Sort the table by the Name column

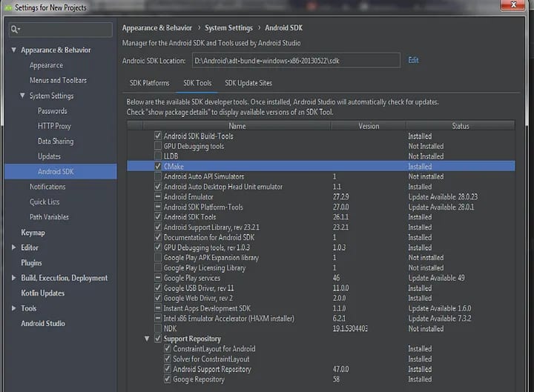click(x=237, y=126)
